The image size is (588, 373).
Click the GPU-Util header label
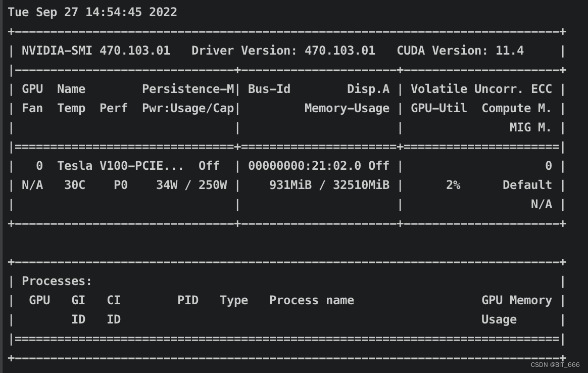439,109
